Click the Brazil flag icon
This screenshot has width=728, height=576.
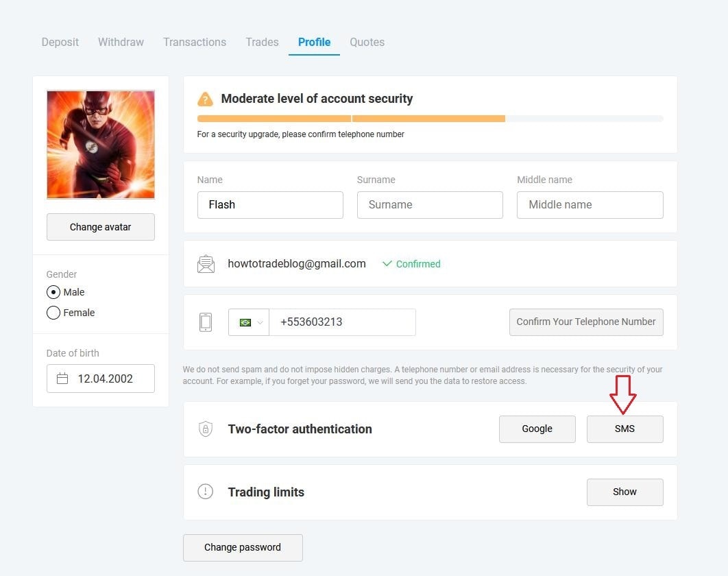[245, 322]
